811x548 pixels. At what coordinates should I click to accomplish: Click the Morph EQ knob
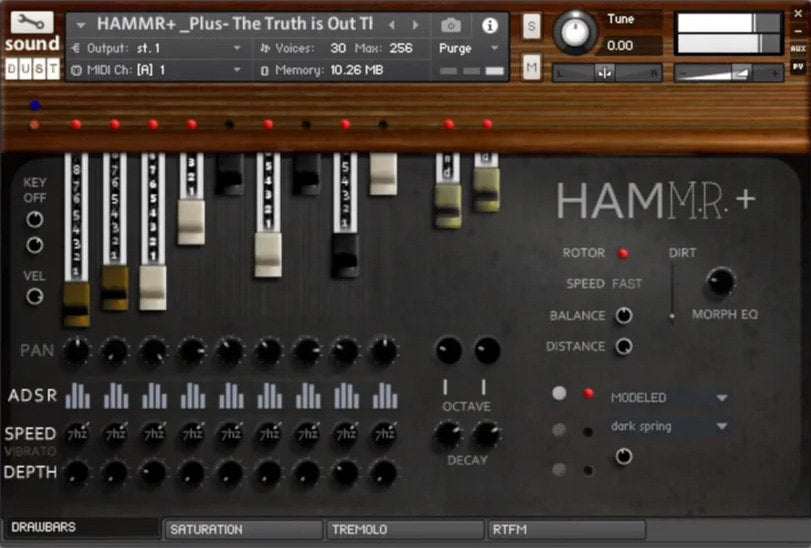click(720, 282)
